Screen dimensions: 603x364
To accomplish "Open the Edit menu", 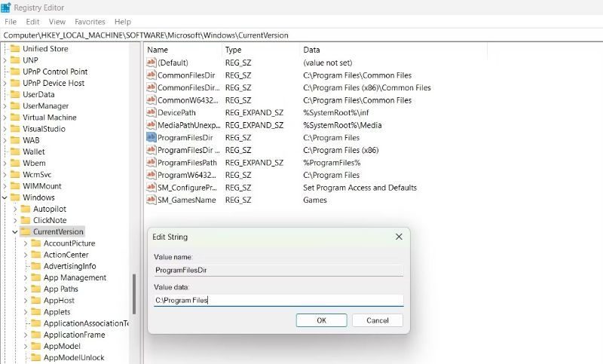I will [32, 22].
